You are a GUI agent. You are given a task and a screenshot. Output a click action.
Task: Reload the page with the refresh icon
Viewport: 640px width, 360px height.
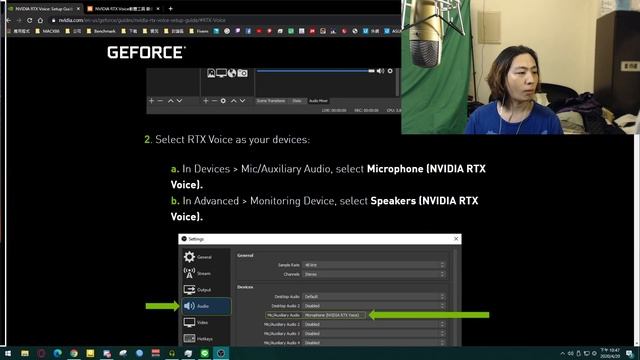(x=29, y=20)
